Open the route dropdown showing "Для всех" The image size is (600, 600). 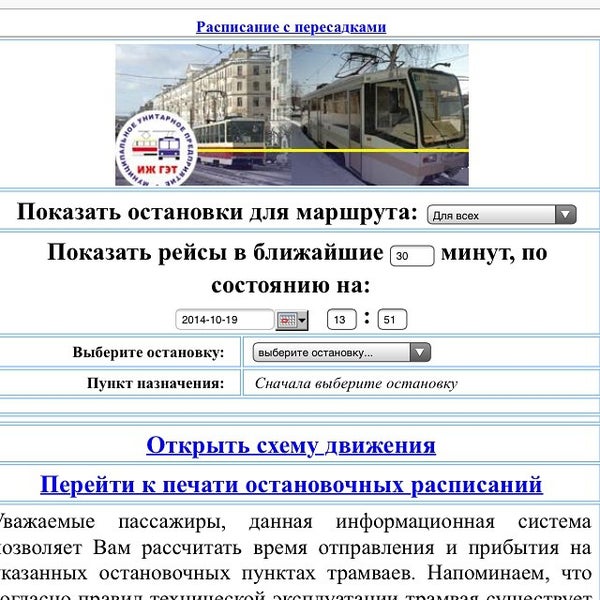click(x=501, y=215)
